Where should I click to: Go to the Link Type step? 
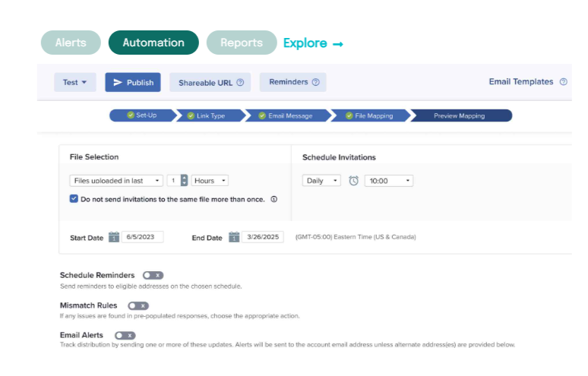click(x=210, y=115)
